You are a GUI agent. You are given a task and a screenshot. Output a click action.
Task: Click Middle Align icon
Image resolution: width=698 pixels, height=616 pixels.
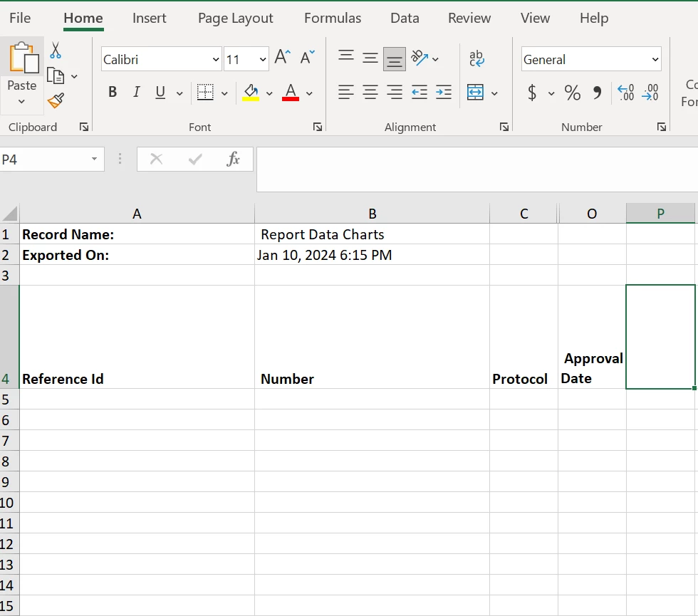coord(370,58)
